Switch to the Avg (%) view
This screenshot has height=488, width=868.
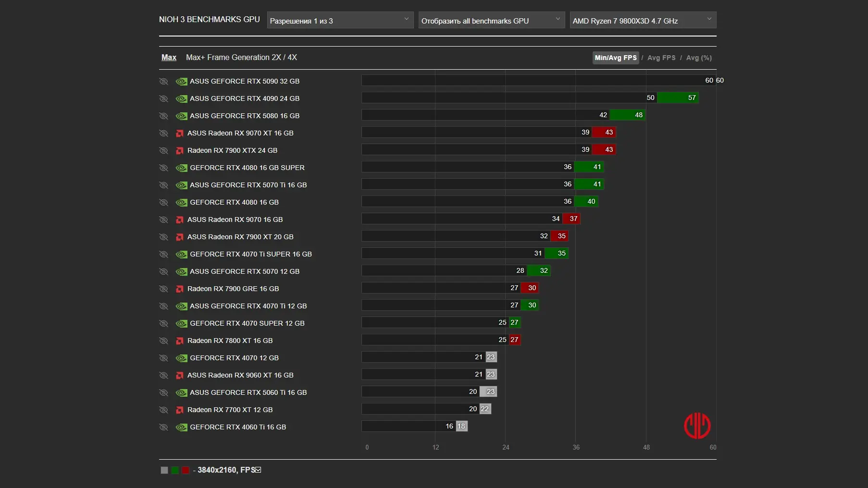click(699, 58)
